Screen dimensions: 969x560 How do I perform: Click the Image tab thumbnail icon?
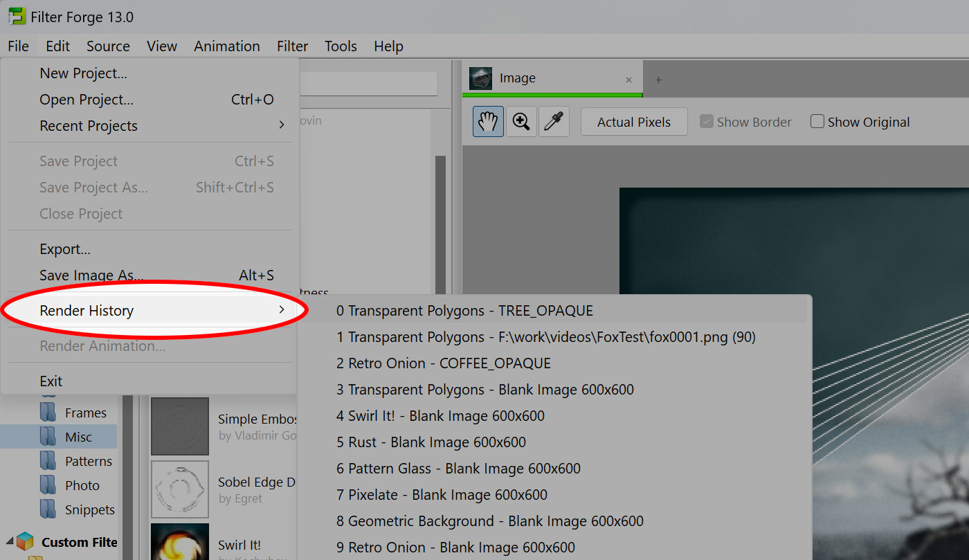coord(480,78)
